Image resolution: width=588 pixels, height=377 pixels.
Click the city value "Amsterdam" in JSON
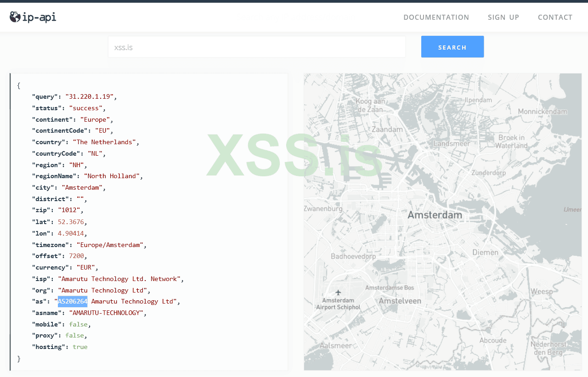coord(82,187)
